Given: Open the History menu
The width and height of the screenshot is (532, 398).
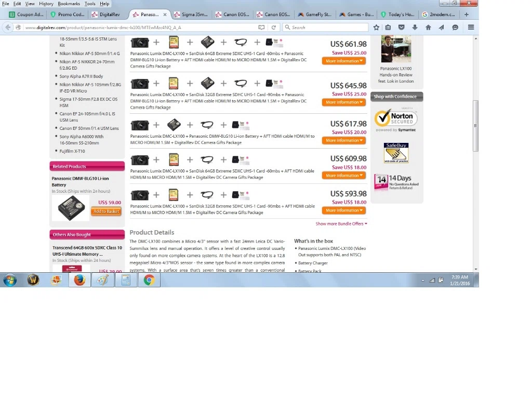Looking at the screenshot, I should coord(46,4).
